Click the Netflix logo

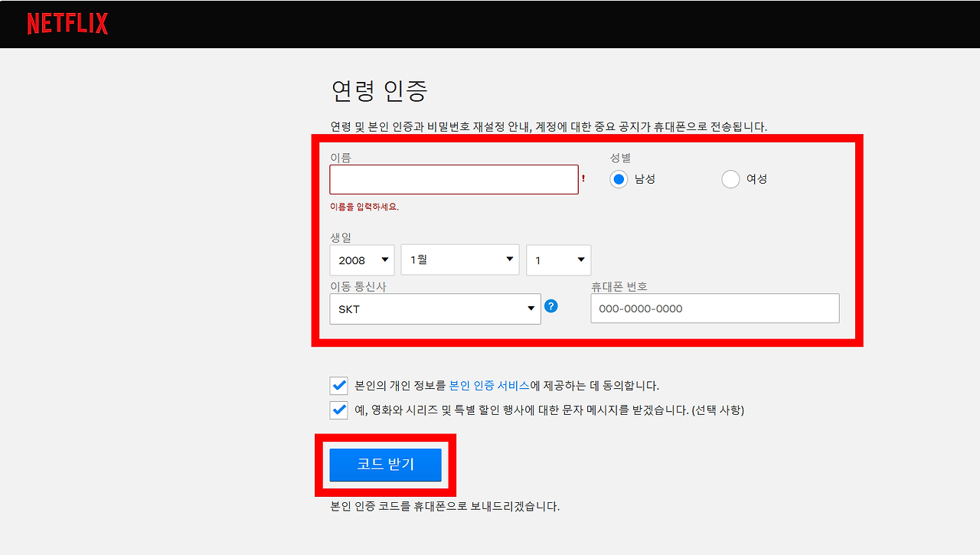click(x=67, y=24)
